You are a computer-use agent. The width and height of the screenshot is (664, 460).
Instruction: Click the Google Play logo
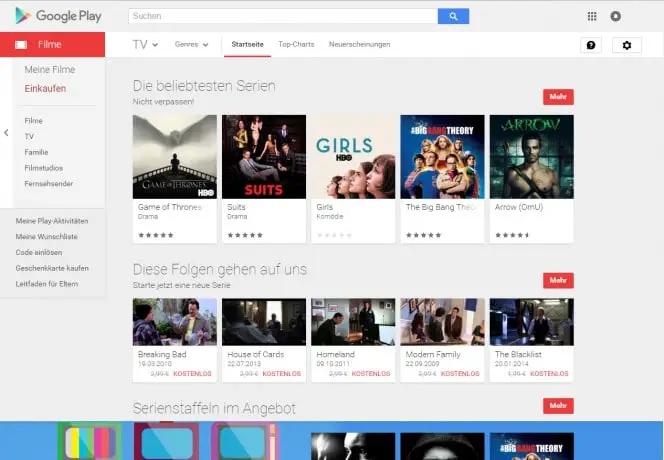[x=58, y=16]
